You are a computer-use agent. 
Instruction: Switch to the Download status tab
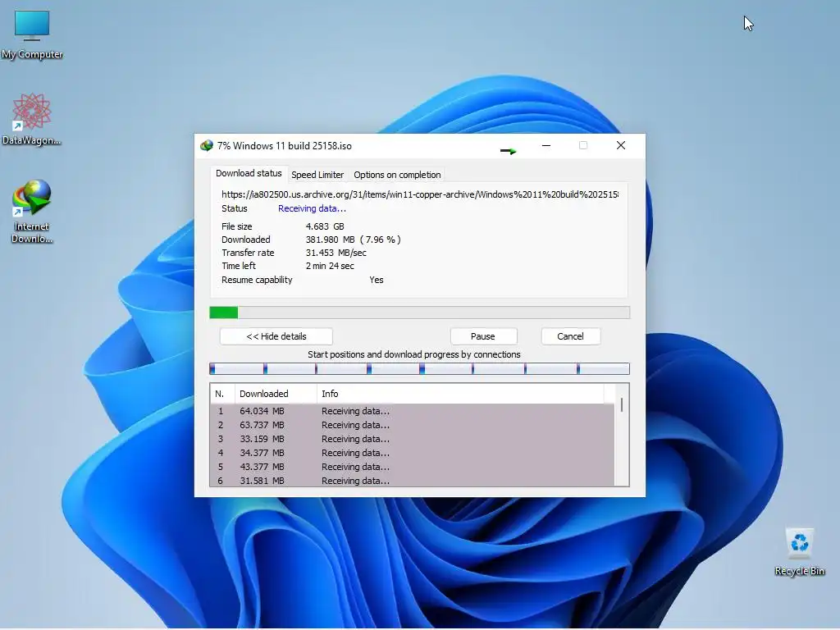coord(249,174)
